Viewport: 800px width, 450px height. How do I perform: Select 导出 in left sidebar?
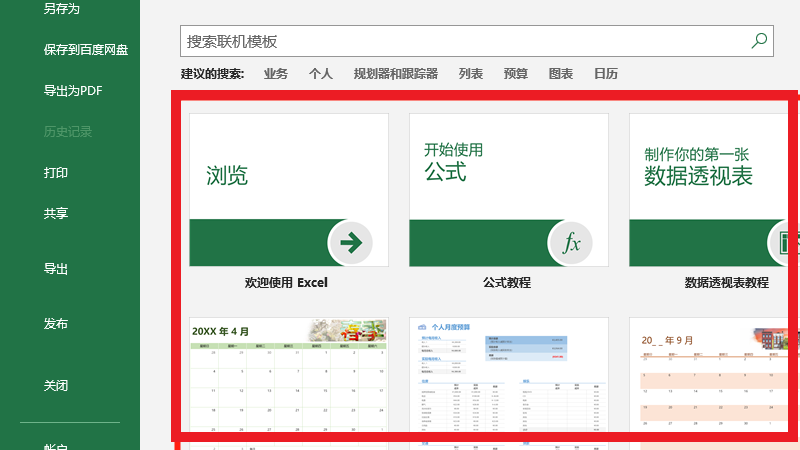click(x=56, y=269)
